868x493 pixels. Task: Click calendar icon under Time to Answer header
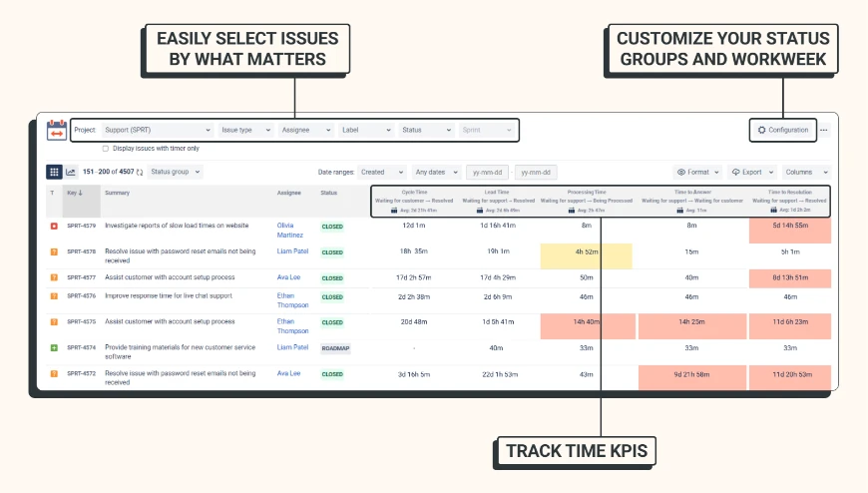(679, 211)
